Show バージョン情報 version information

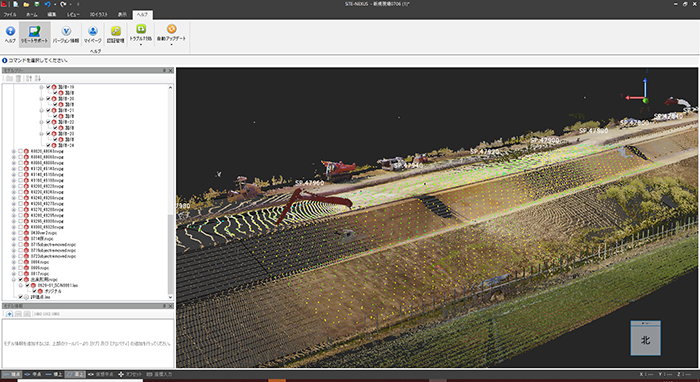(x=66, y=35)
